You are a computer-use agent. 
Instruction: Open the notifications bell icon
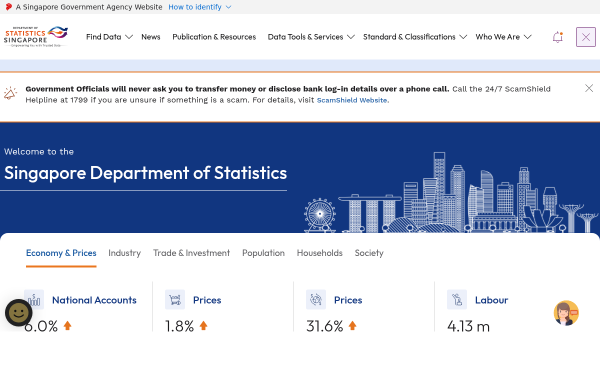click(x=558, y=37)
